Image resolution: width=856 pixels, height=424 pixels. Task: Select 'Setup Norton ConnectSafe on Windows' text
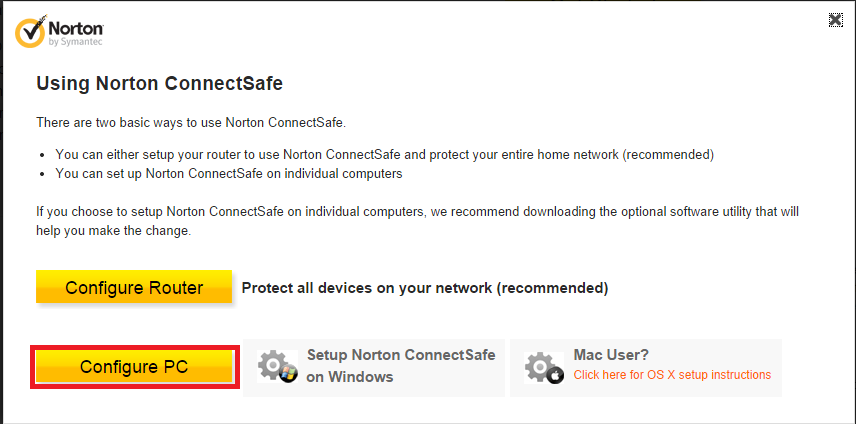pos(400,366)
